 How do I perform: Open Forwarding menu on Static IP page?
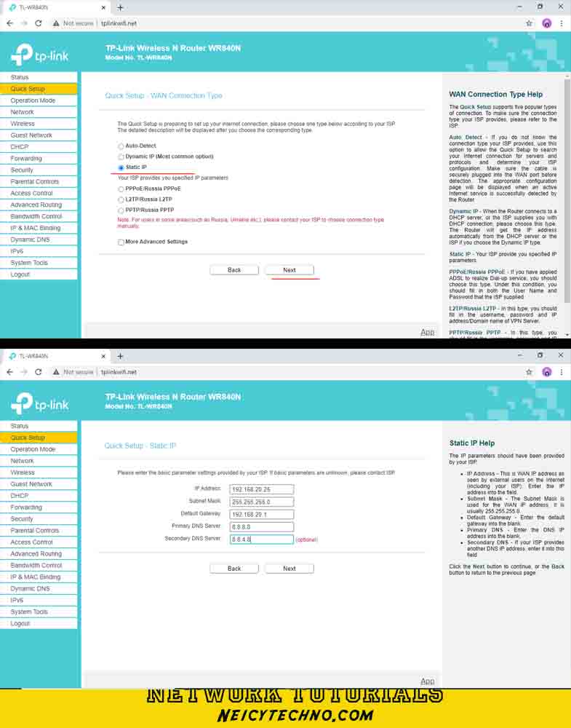(39, 507)
